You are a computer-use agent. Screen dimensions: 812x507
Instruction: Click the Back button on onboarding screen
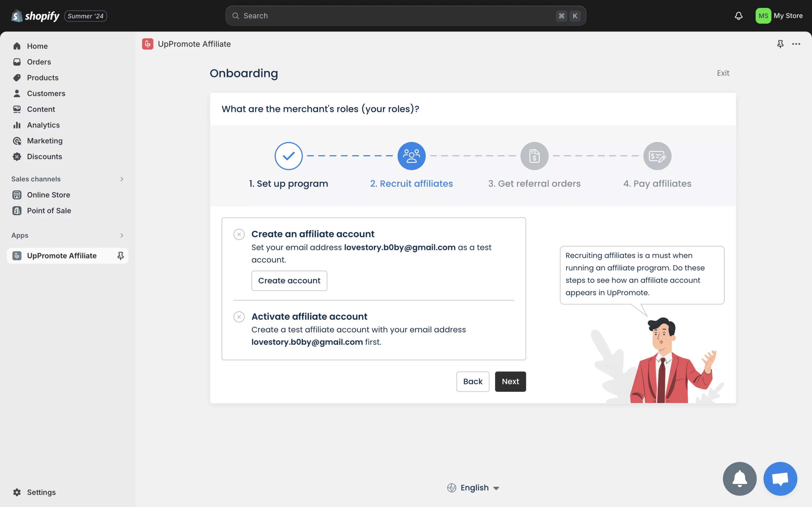click(x=472, y=381)
